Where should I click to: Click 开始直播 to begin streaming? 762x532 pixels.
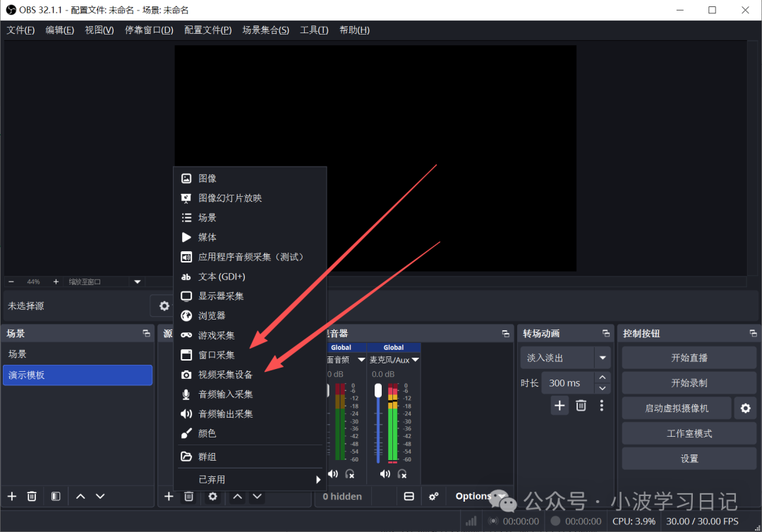pyautogui.click(x=688, y=357)
